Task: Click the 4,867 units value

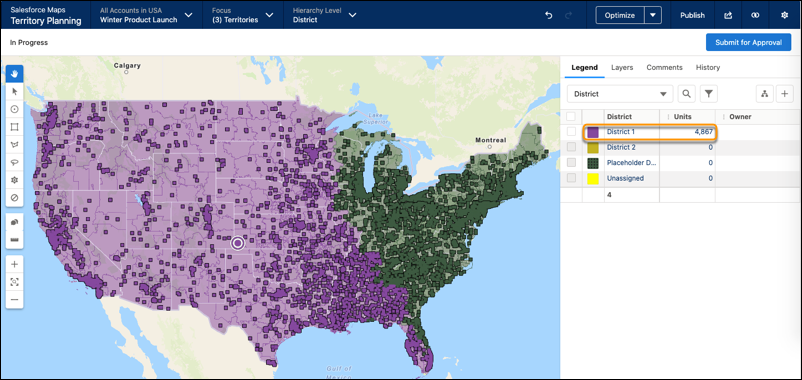Action: 703,132
